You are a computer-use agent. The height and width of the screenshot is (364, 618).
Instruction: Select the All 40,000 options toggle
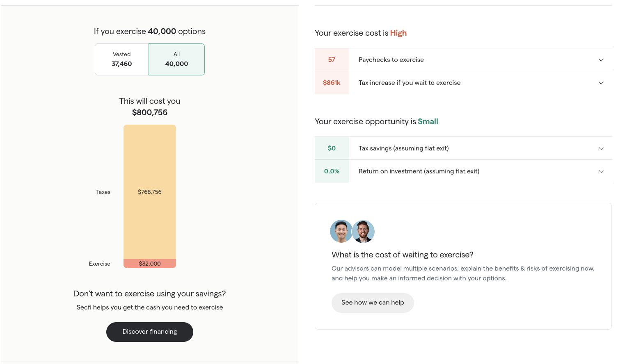pyautogui.click(x=176, y=59)
